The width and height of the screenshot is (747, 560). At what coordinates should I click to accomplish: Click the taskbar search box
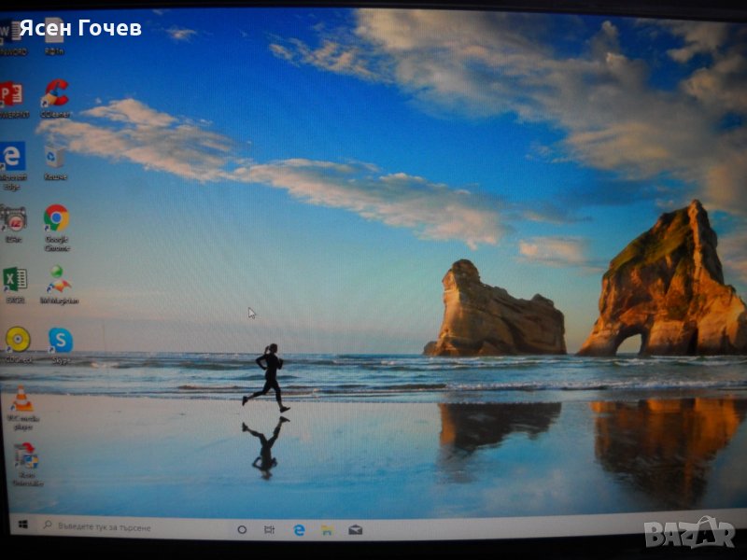[131, 527]
